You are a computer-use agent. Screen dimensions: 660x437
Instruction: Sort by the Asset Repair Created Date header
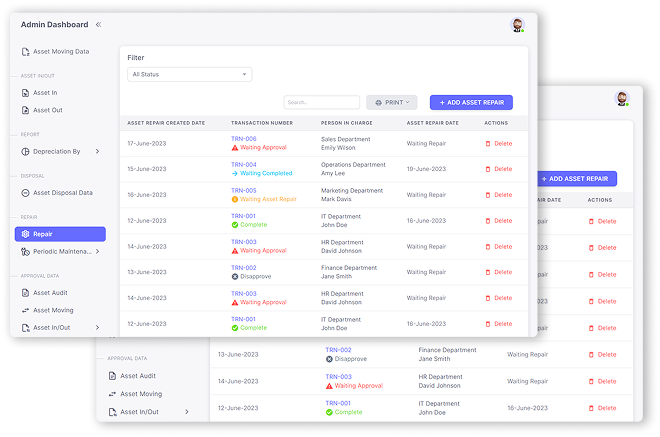[x=165, y=123]
